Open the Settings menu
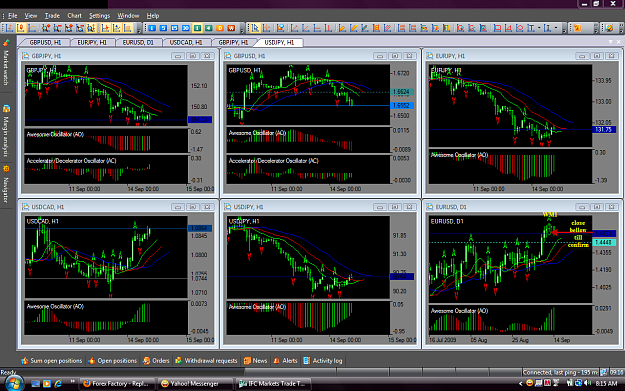This screenshot has width=625, height=391. 99,16
